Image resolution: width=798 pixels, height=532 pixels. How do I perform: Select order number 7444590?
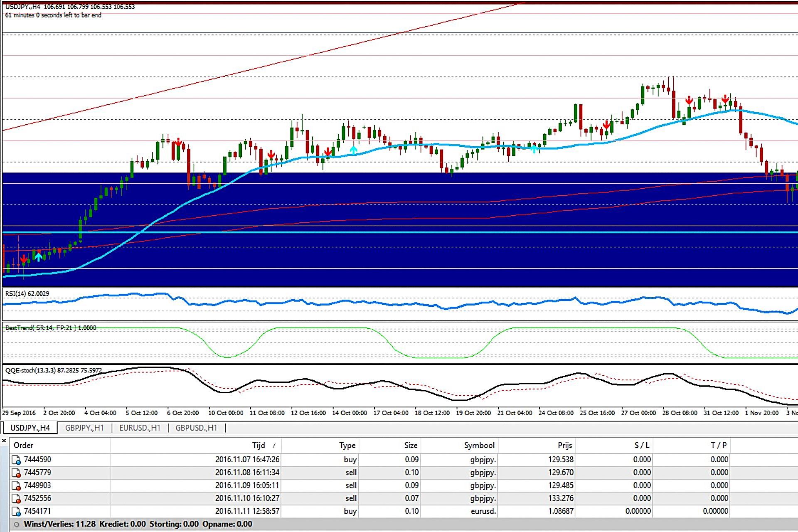pyautogui.click(x=37, y=460)
